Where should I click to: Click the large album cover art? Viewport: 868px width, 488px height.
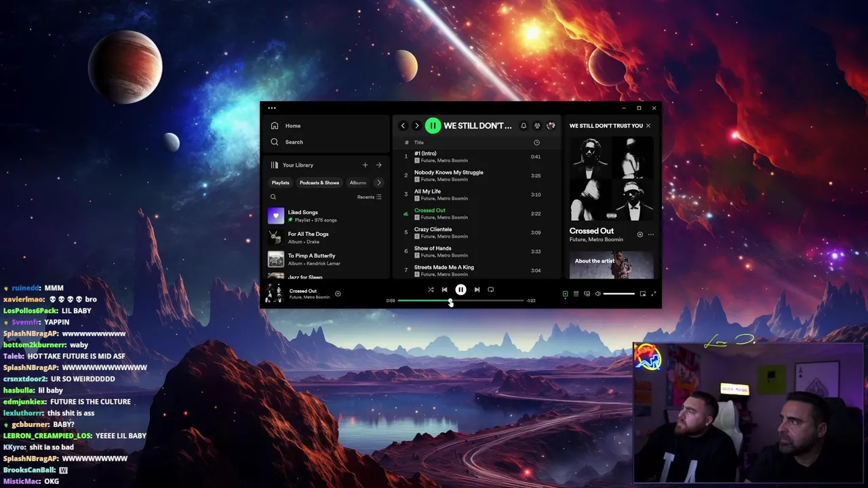(x=612, y=178)
